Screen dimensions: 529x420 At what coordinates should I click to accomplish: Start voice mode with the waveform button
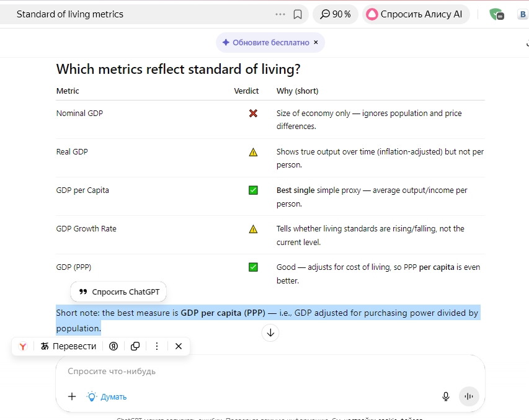pos(469,396)
